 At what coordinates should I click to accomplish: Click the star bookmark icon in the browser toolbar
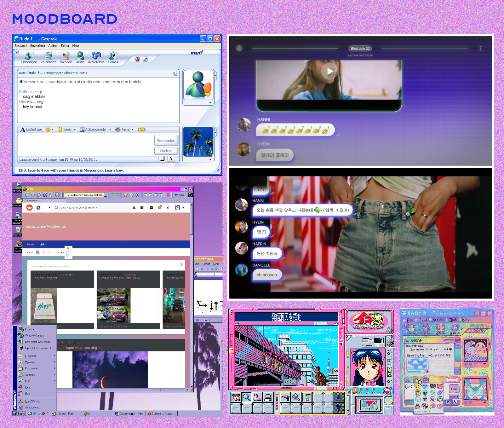125,195
